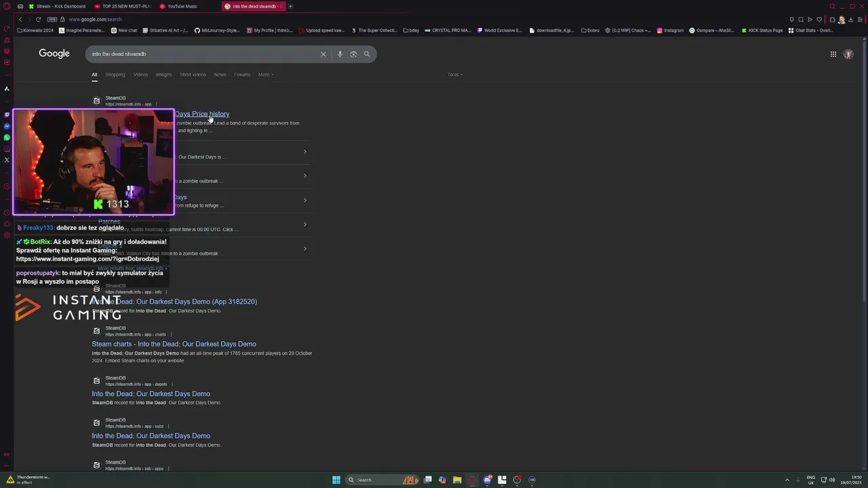Toggle the browser VPN badge
Viewport: 868px width, 488px height.
click(x=52, y=20)
